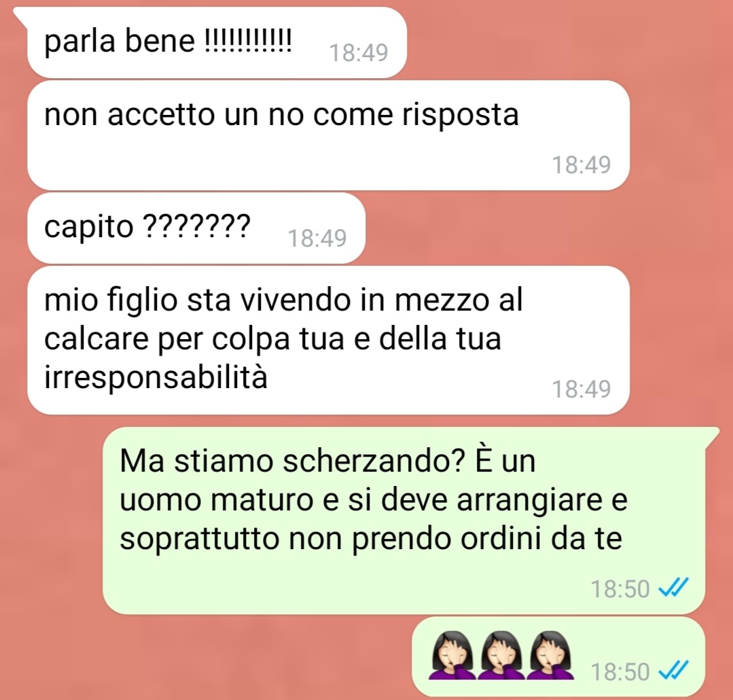
Task: Tap the 18:50 time of the long reply
Action: (620, 589)
